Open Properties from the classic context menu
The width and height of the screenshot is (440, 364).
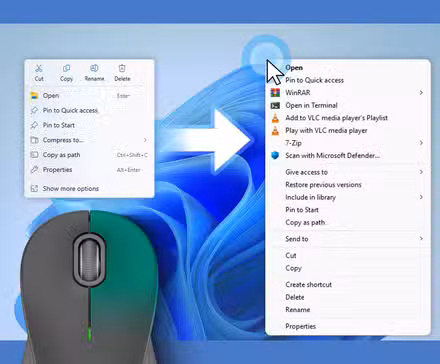[x=300, y=326]
